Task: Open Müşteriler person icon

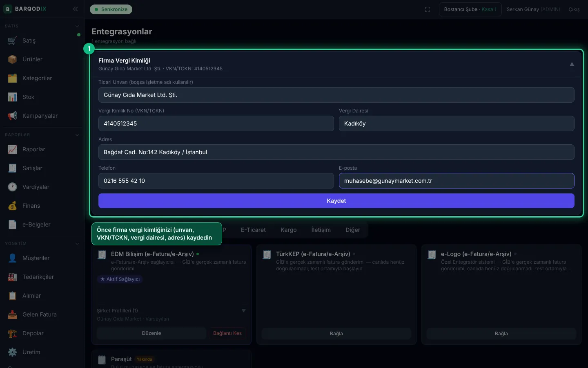Action: point(13,258)
